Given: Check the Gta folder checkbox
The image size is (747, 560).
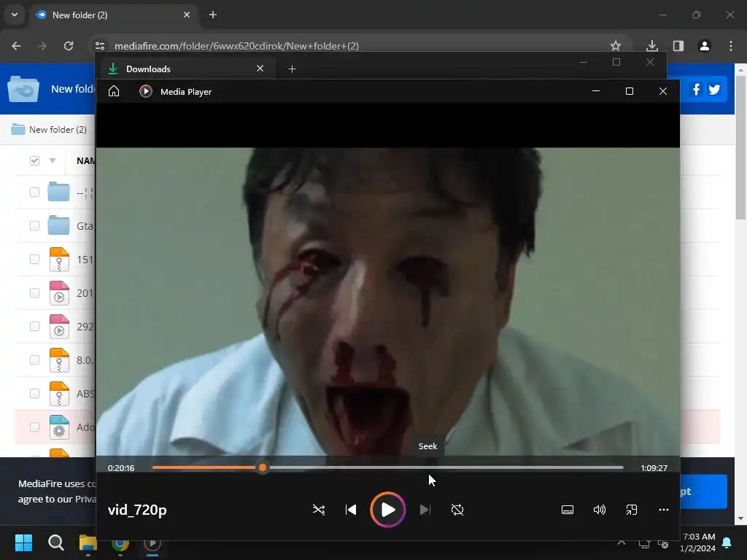Looking at the screenshot, I should coord(34,226).
